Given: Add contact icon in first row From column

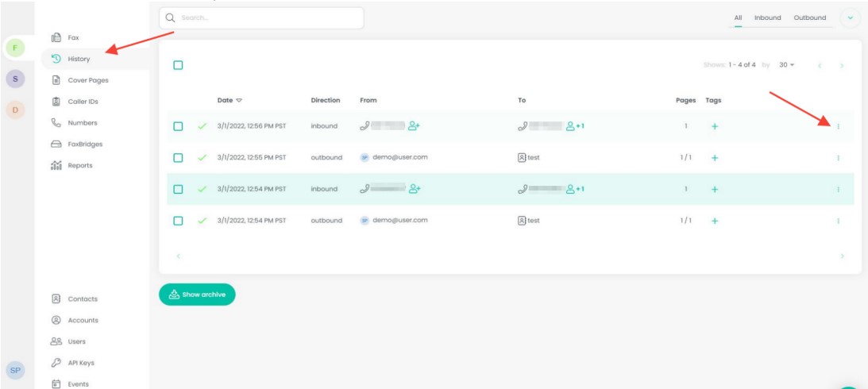Looking at the screenshot, I should click(x=414, y=125).
